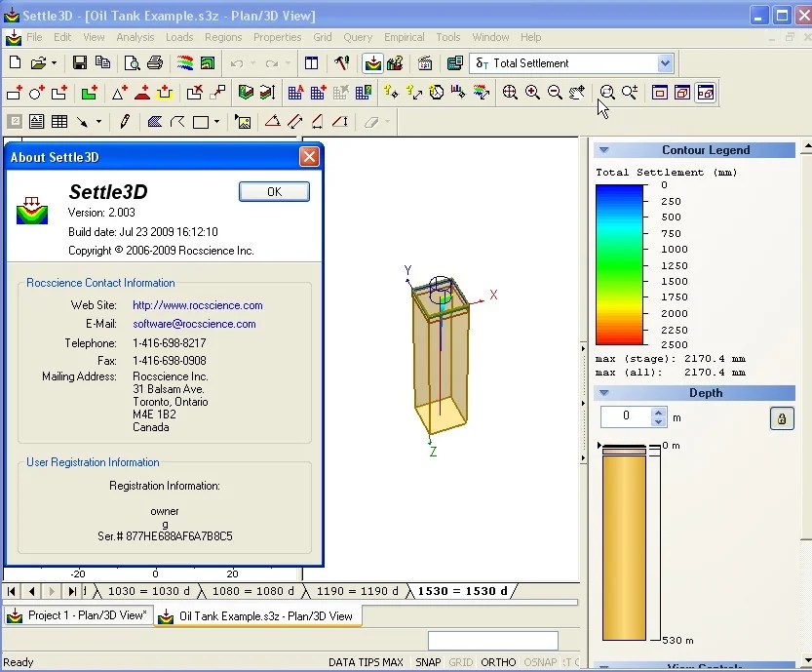Image resolution: width=812 pixels, height=672 pixels.
Task: Click the delete load icon with red X
Action: coord(195,93)
